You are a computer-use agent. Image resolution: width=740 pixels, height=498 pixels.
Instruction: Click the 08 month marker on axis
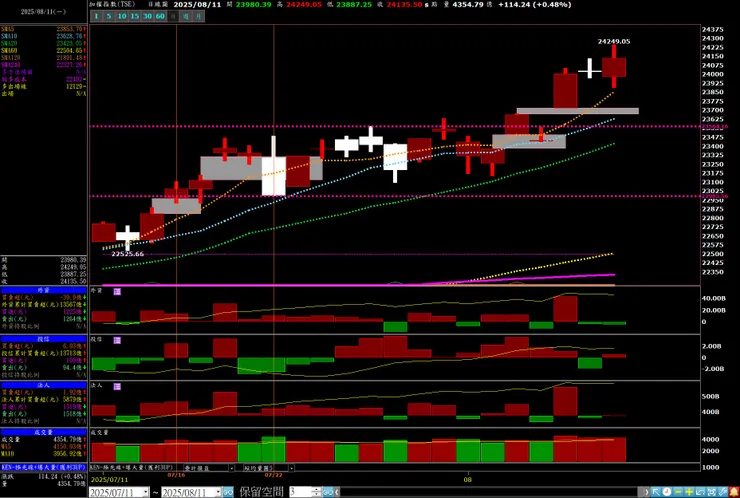click(468, 479)
